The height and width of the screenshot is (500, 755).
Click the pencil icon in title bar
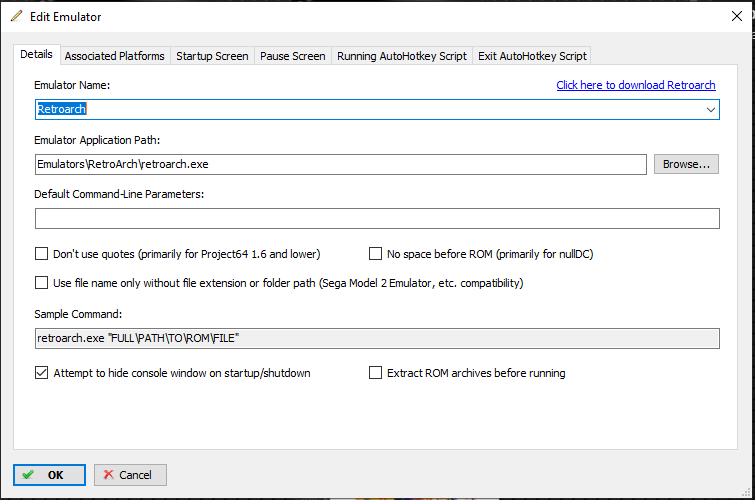pyautogui.click(x=16, y=16)
